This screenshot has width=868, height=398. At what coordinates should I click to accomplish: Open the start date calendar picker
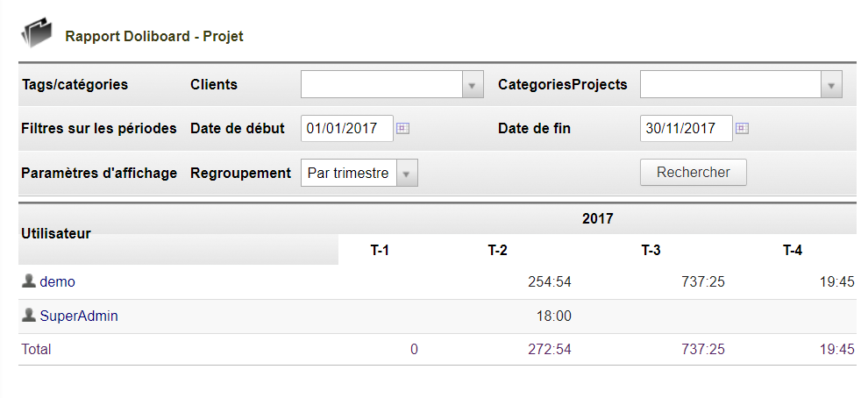click(x=402, y=128)
